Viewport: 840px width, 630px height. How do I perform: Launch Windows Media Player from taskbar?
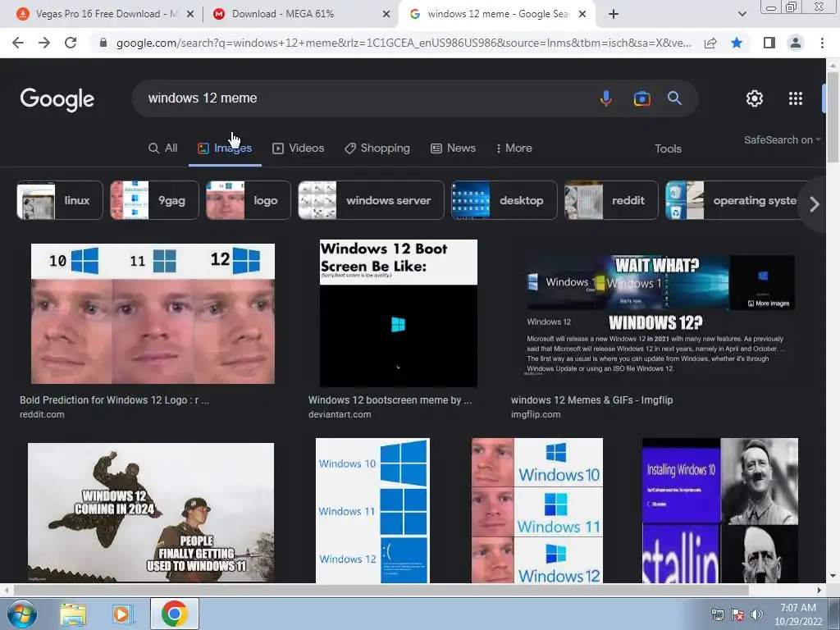[x=121, y=614]
